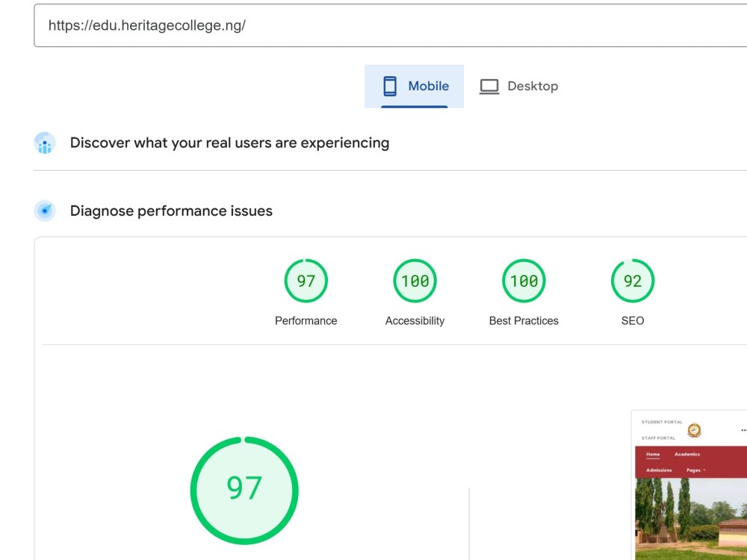Open the Best Practices score gauge
Screen dimensions: 747x560
524,281
